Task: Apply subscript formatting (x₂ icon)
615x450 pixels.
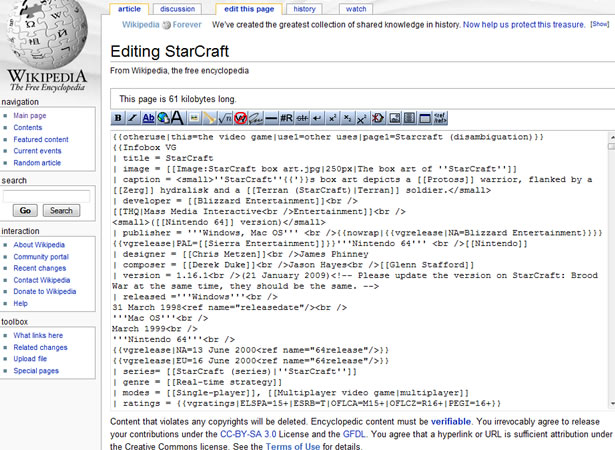Action: (x=348, y=118)
